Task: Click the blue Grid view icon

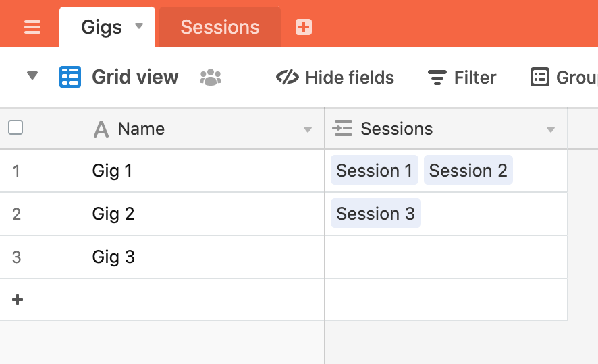Action: (70, 77)
